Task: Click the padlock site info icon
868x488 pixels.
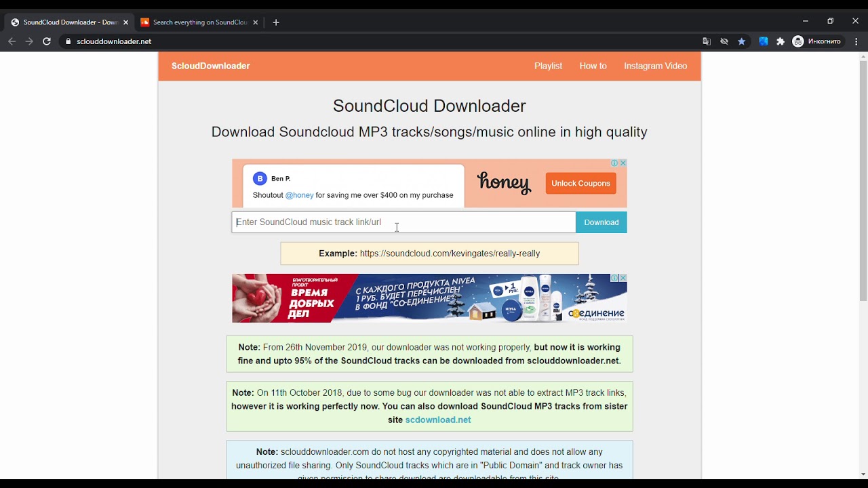Action: [x=68, y=41]
